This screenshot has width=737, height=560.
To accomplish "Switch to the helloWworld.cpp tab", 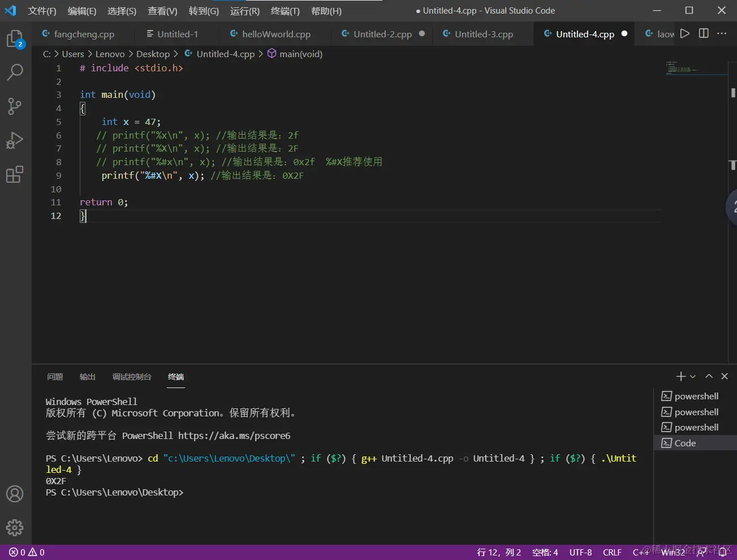I will point(276,35).
